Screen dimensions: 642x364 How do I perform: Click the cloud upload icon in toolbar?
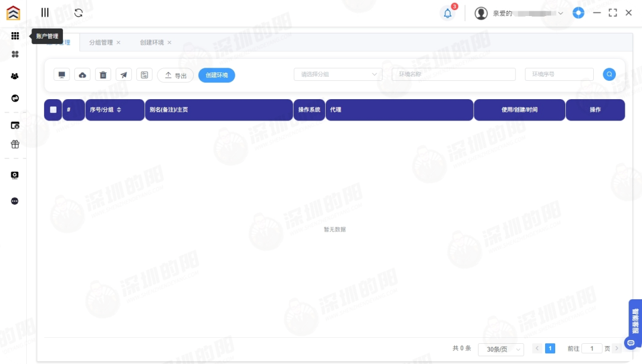click(x=82, y=74)
